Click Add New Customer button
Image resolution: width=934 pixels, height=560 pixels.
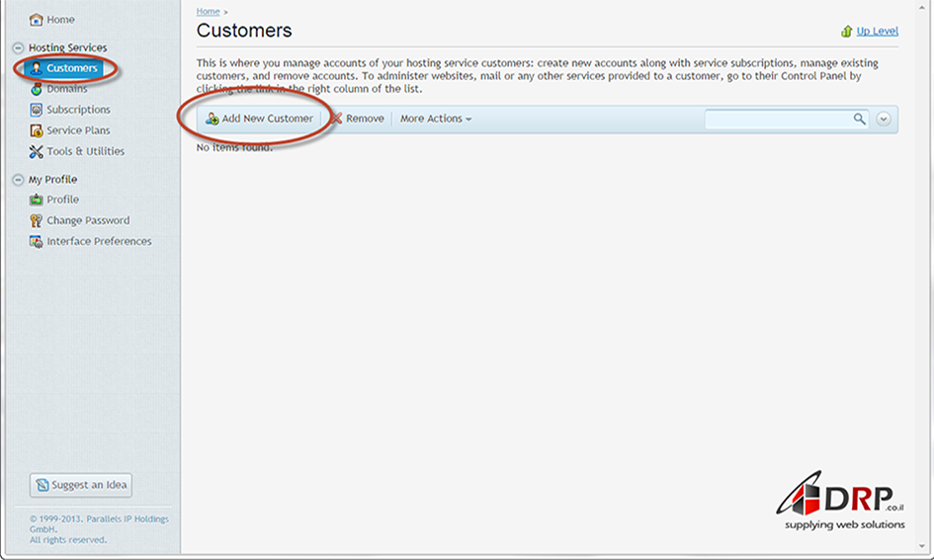click(x=259, y=119)
